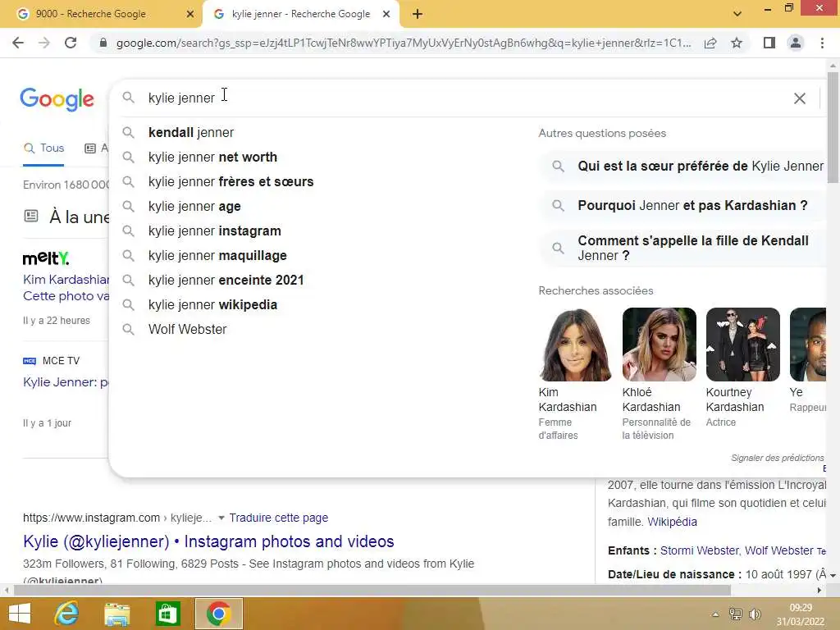Click Chrome icon in taskbar

(x=218, y=614)
